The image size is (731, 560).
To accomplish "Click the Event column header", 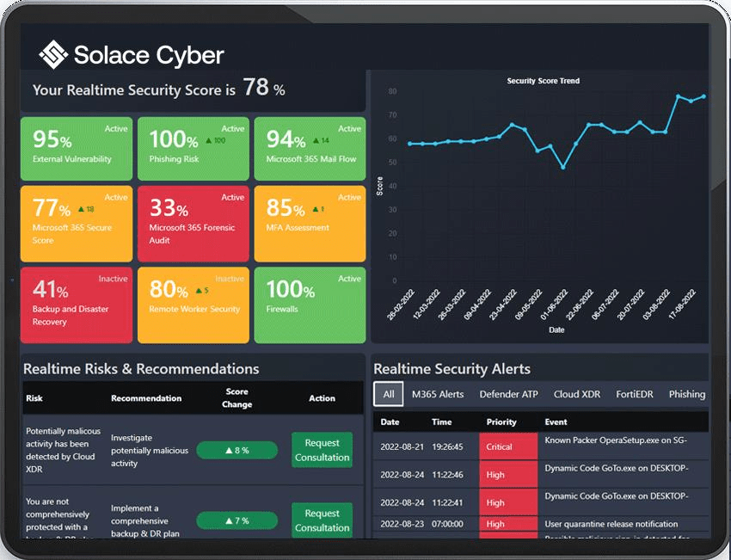I will pos(556,422).
